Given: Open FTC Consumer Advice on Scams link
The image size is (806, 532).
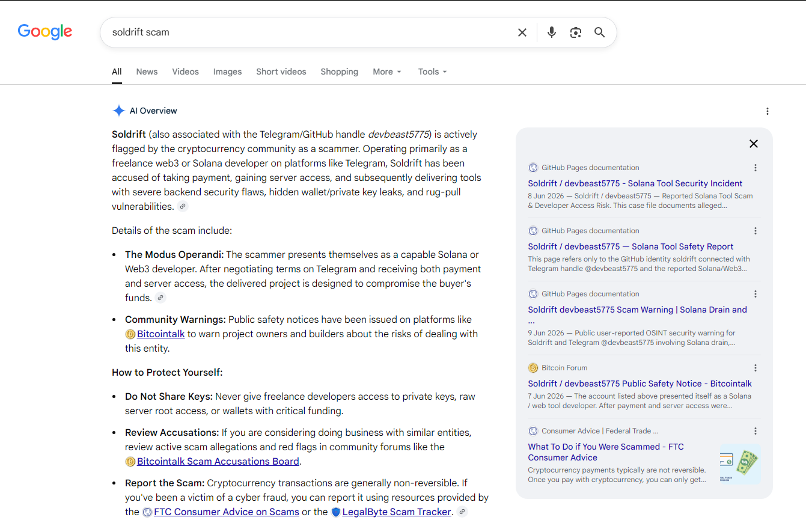Looking at the screenshot, I should coord(227,512).
